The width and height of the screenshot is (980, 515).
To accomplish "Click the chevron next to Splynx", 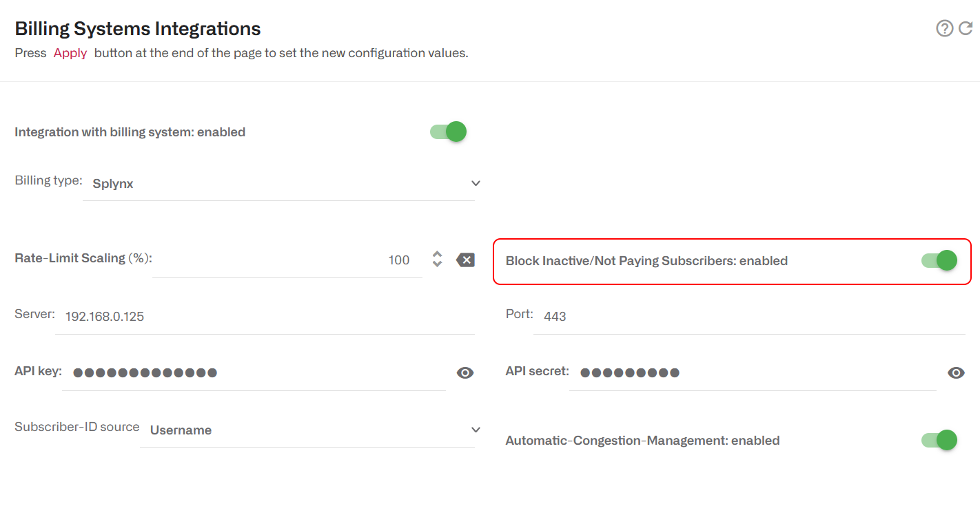I will tap(476, 183).
